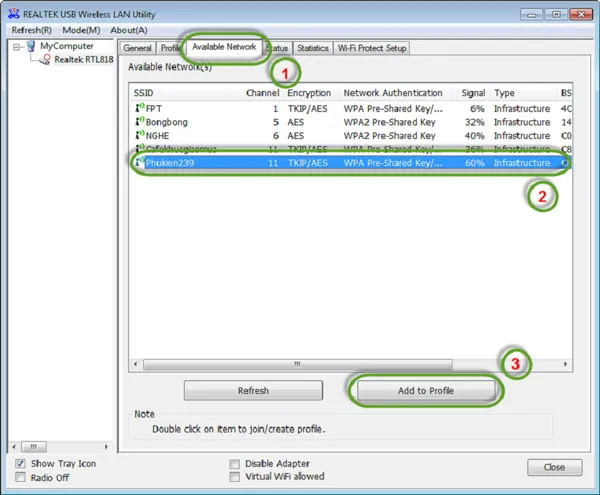Screen dimensions: 600x495
Task: Click the Bongbong network signal icon
Action: [x=139, y=121]
